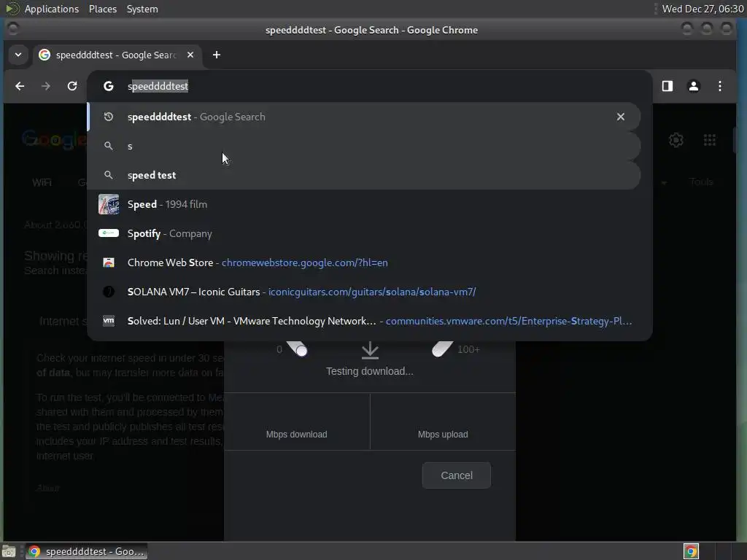747x560 pixels.
Task: Remove the speedddtest history suggestion
Action: point(620,117)
